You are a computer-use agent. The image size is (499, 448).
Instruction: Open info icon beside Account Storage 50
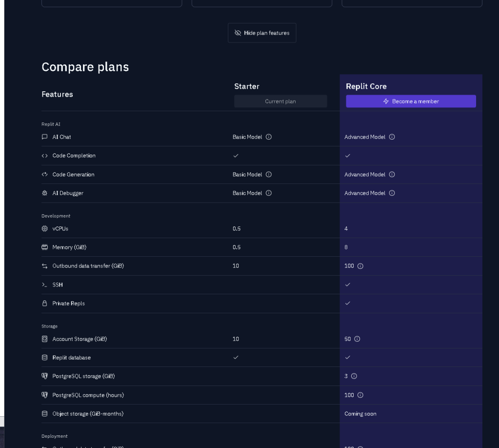[x=357, y=339]
